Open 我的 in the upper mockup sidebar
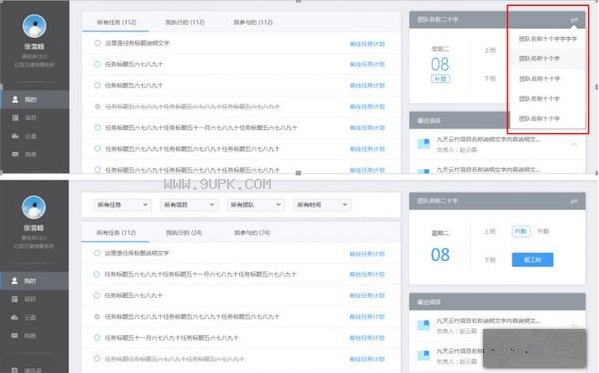This screenshot has height=373, width=599. (34, 100)
